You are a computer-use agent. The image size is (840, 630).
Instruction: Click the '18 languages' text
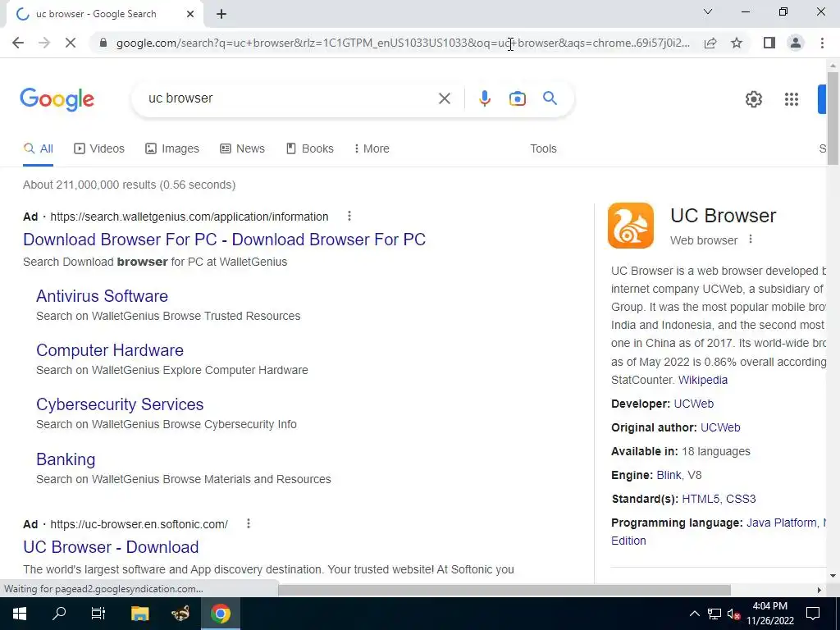click(715, 451)
